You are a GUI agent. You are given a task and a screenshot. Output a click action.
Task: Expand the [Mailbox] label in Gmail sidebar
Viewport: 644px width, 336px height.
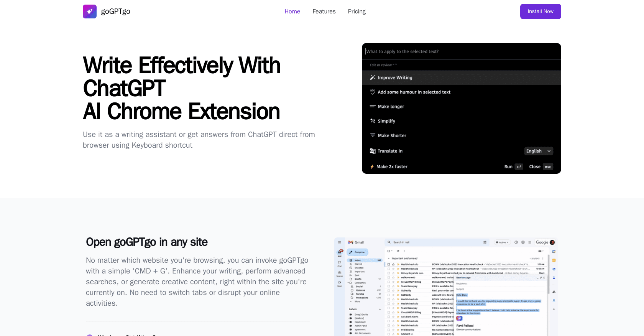pyautogui.click(x=348, y=318)
